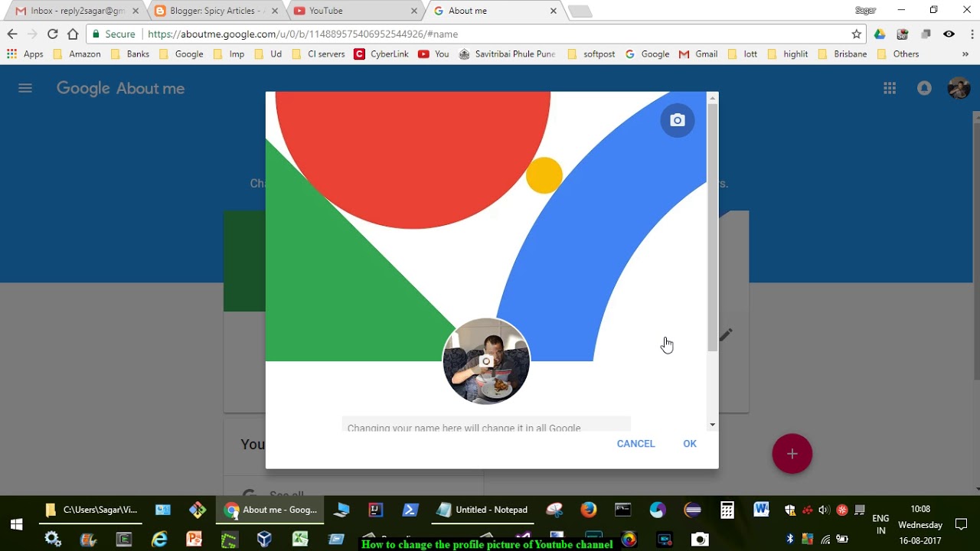Switch to Untitled - Notepad in taskbar
The image size is (980, 551).
pos(482,510)
